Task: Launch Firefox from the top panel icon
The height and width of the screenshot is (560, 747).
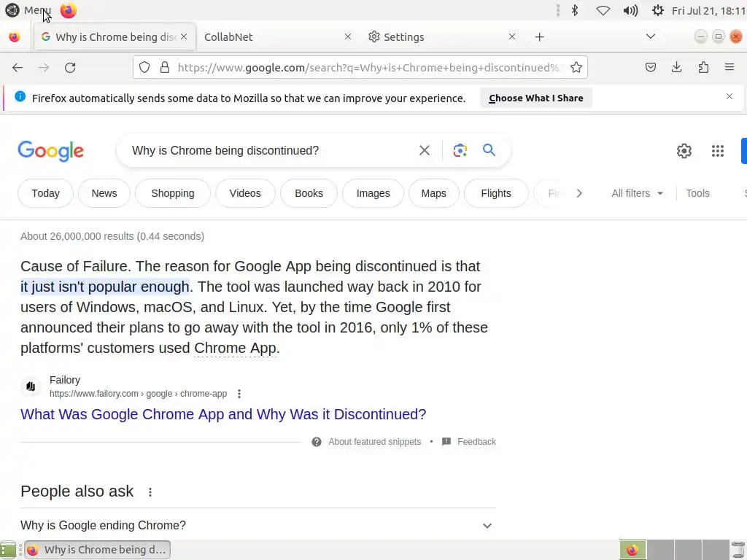Action: point(68,10)
